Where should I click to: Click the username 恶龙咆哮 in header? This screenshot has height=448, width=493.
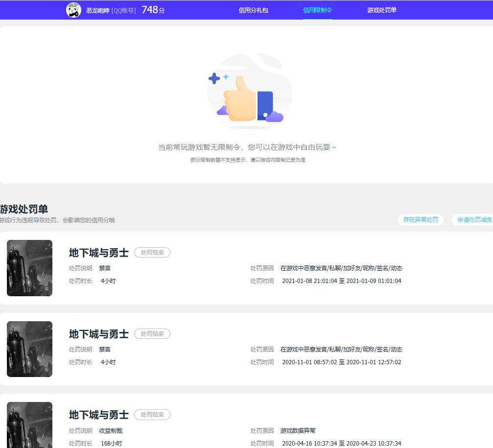click(98, 10)
